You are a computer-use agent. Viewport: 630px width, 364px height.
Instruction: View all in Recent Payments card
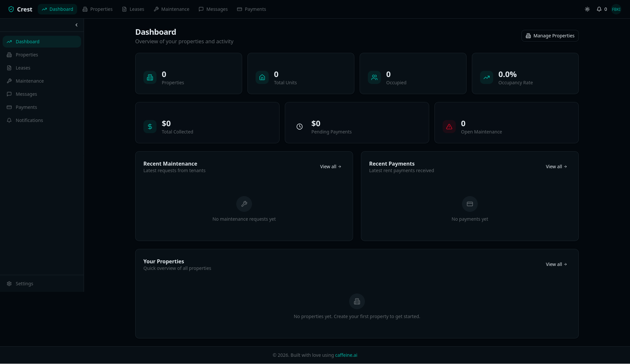pos(556,167)
